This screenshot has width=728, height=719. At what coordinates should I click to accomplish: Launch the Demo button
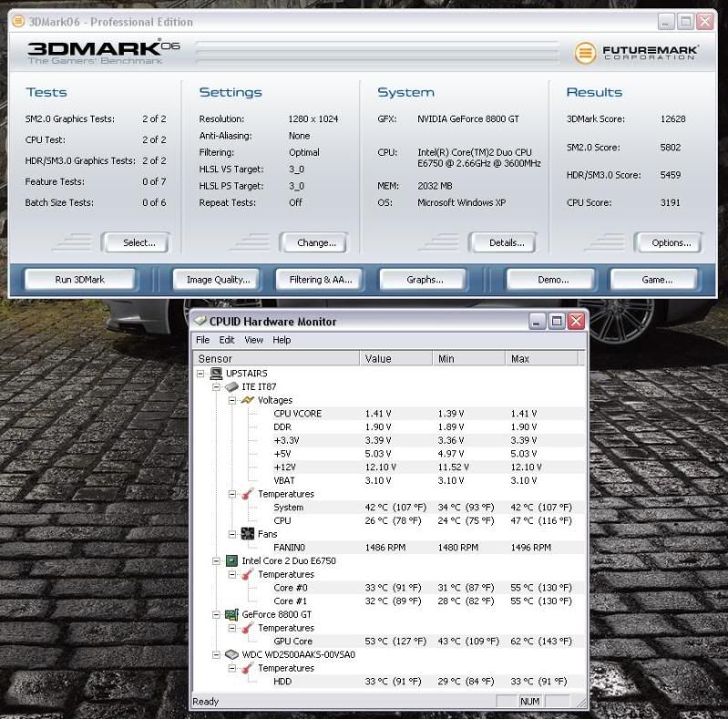point(552,279)
